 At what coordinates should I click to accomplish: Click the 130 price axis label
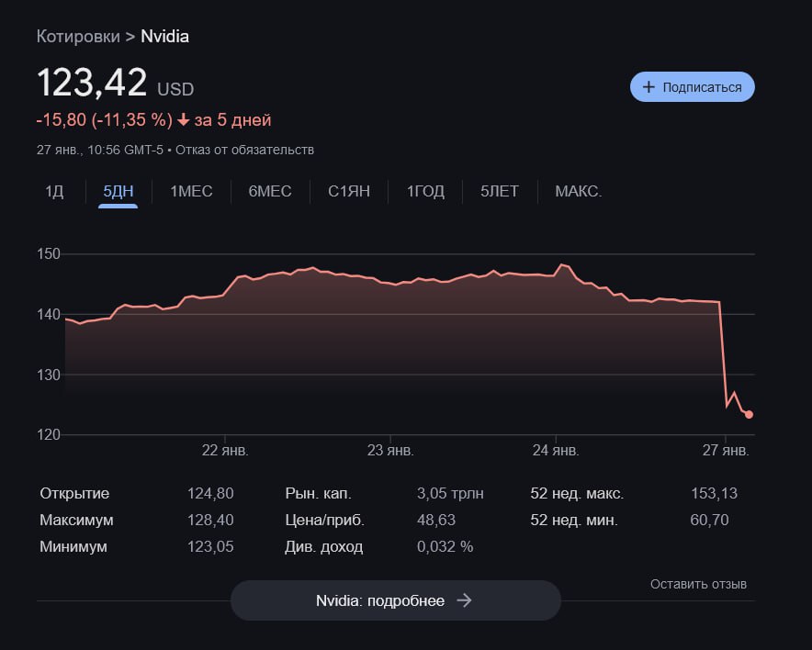[49, 375]
